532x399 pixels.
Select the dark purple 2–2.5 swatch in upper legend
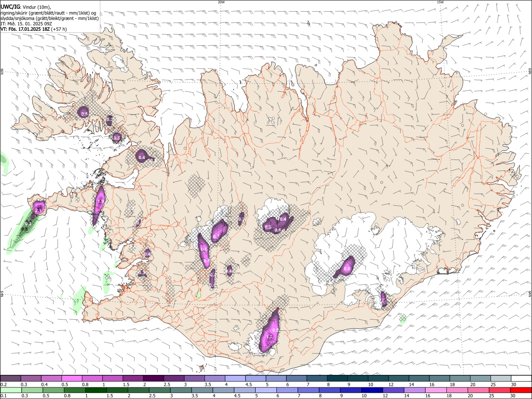[153, 378]
